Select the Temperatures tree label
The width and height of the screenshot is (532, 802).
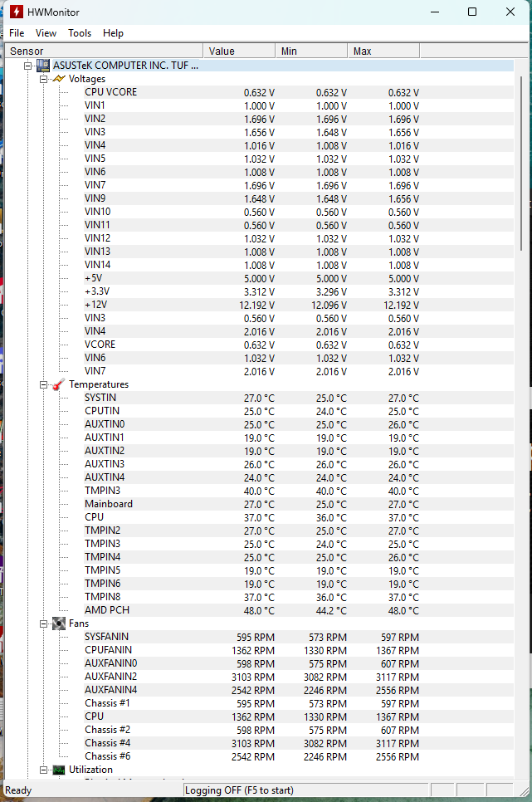point(99,384)
